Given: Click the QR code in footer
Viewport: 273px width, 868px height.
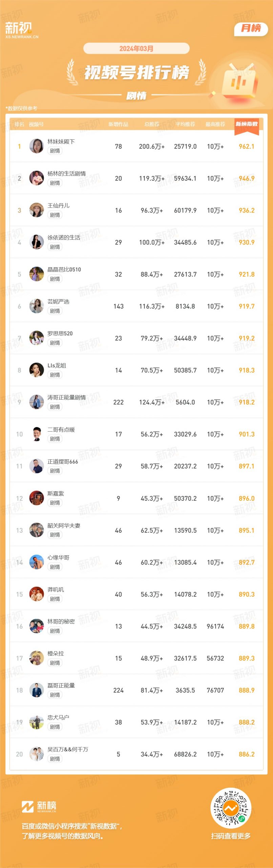Looking at the screenshot, I should pyautogui.click(x=231, y=808).
